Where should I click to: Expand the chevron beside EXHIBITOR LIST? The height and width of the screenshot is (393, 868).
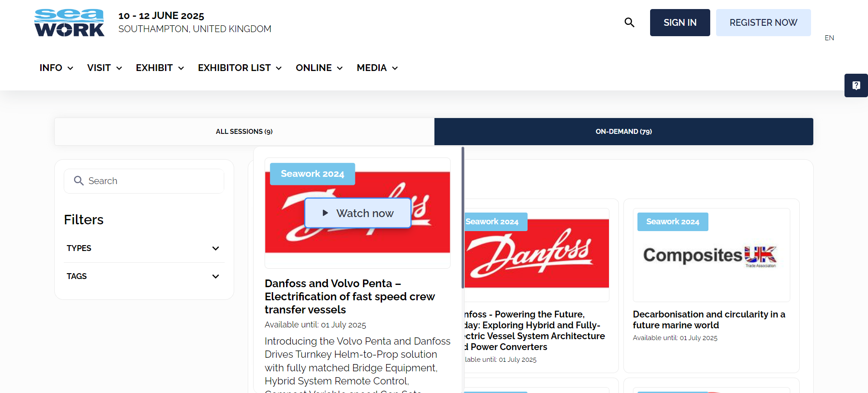point(279,68)
